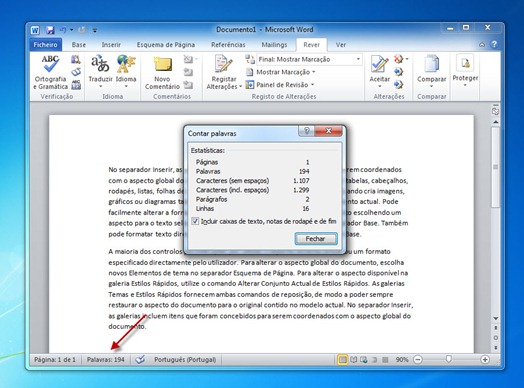Go to previous comment icon
Viewport: 524px width, 388px height.
coord(188,72)
